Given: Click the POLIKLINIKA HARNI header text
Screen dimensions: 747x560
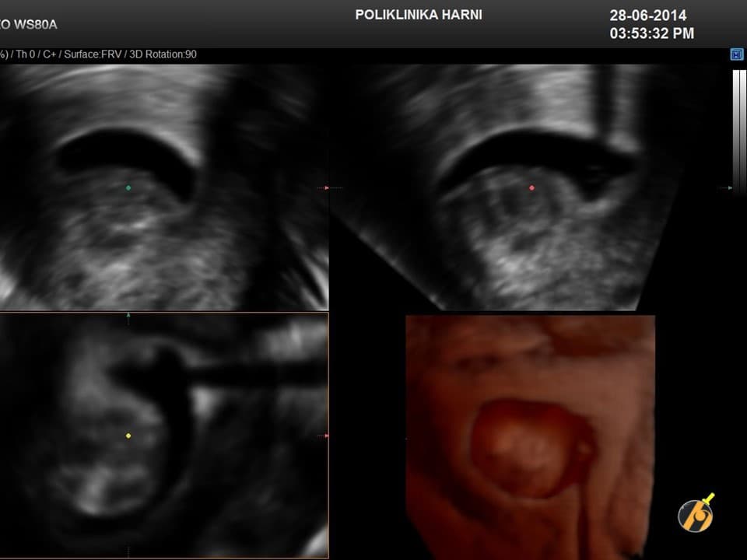Looking at the screenshot, I should (418, 15).
